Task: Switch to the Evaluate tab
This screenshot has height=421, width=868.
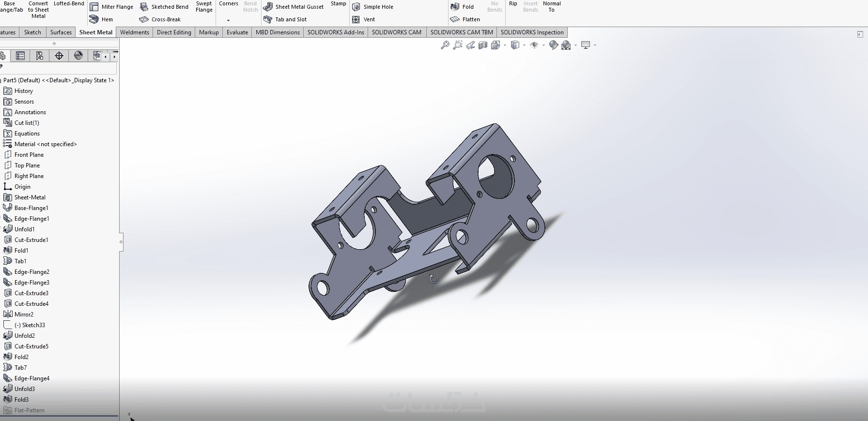Action: [237, 32]
